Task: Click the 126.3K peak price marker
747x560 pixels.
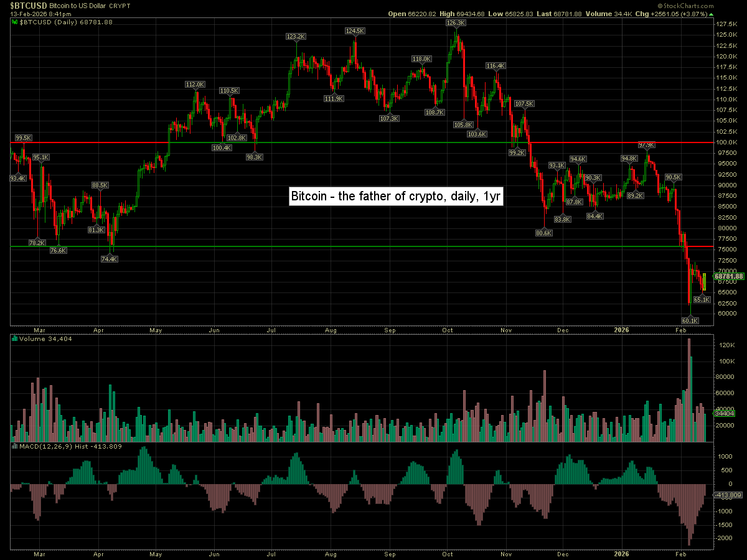Action: pyautogui.click(x=456, y=23)
